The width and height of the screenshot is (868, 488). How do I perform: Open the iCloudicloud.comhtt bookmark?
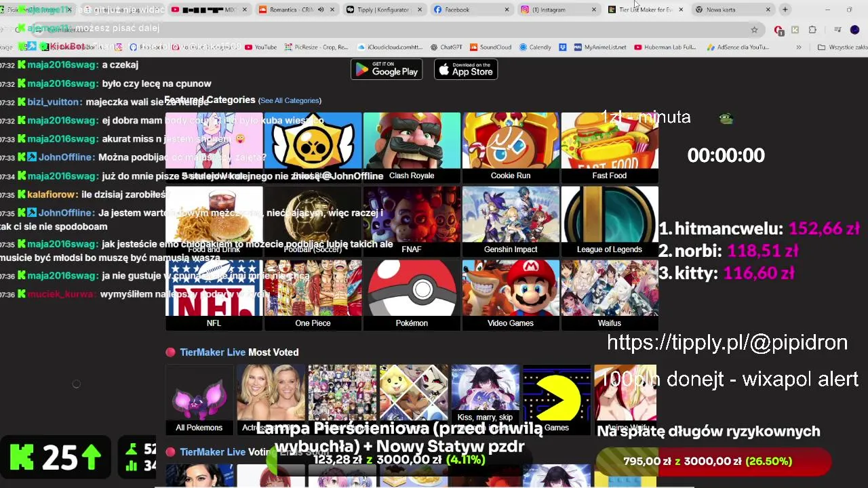click(390, 47)
